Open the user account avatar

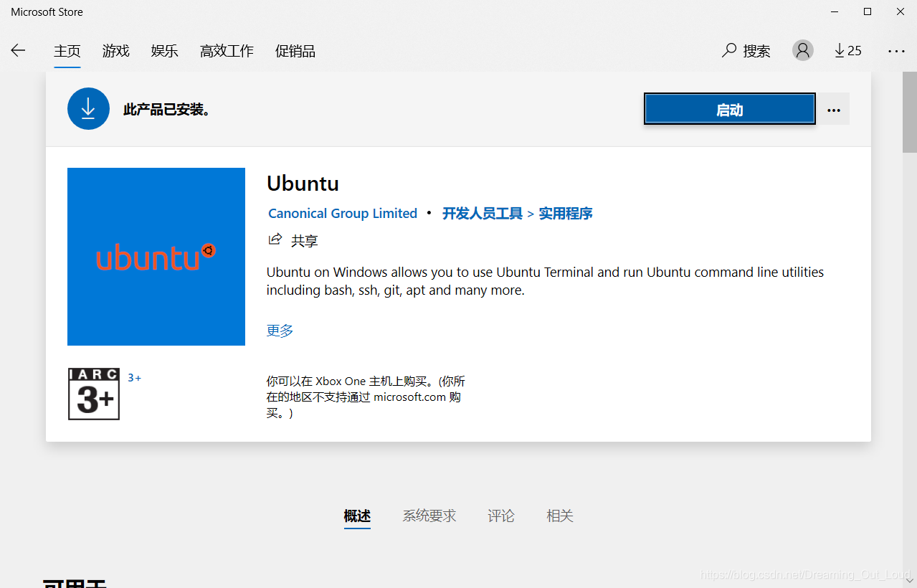803,50
